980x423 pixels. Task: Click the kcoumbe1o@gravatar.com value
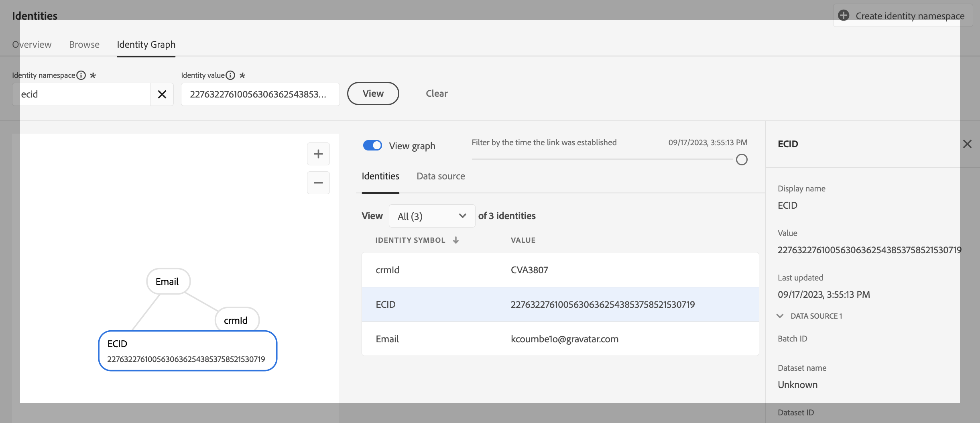(565, 339)
